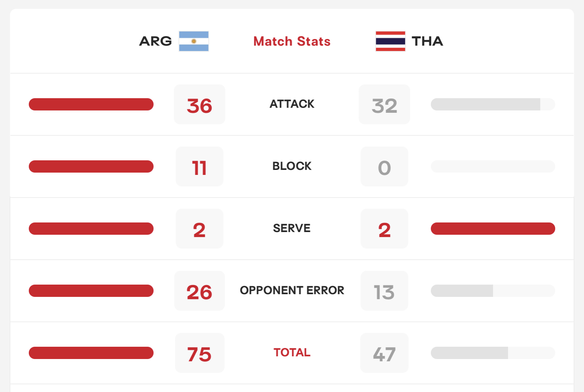Click the Argentina flag icon

[194, 41]
